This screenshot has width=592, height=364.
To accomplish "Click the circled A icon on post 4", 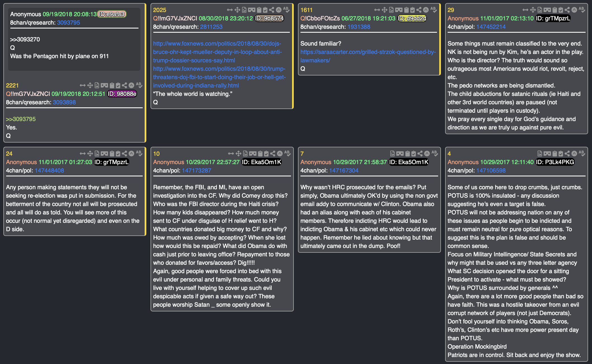I will (x=574, y=153).
